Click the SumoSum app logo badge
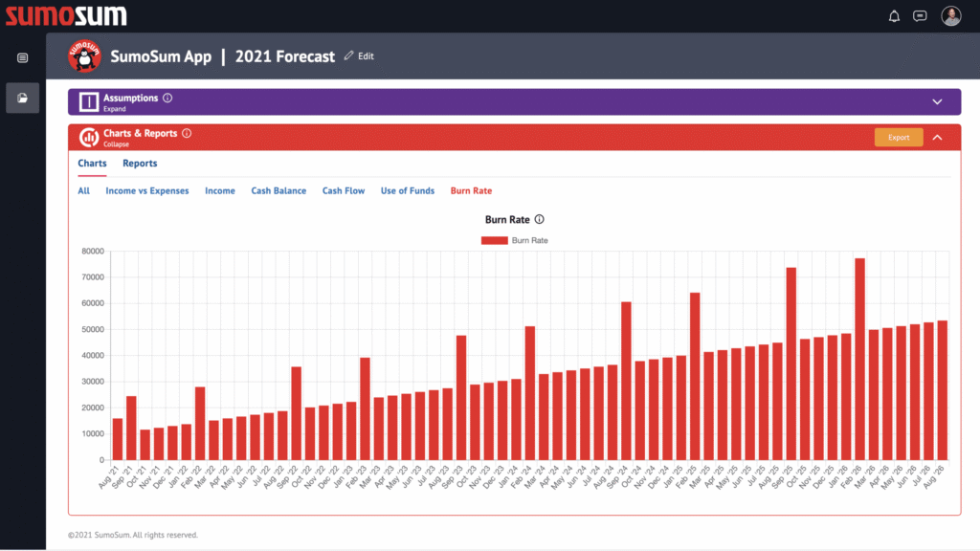This screenshot has height=551, width=980. 85,56
